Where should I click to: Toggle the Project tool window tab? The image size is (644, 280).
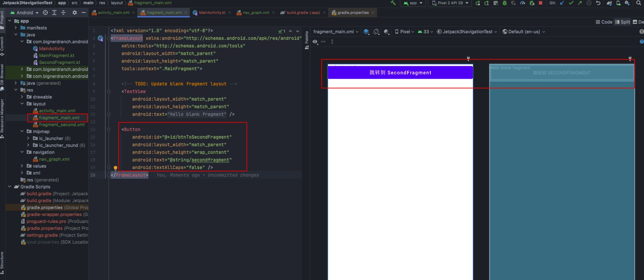(x=2, y=20)
